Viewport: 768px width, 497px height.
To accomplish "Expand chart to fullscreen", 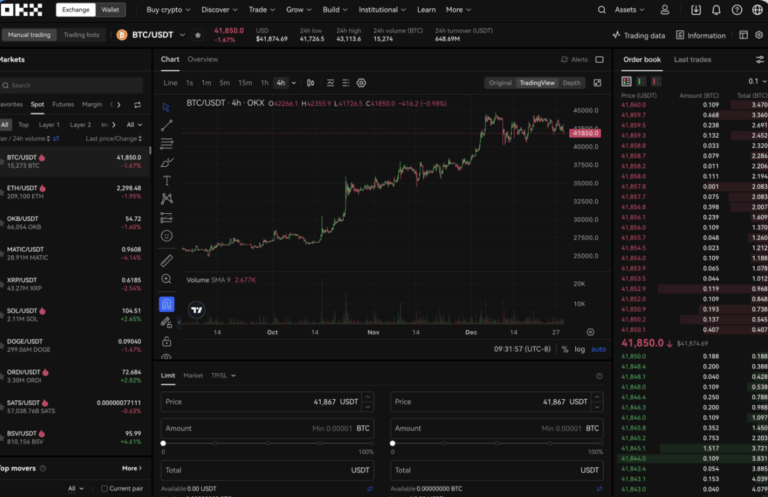I will (598, 83).
